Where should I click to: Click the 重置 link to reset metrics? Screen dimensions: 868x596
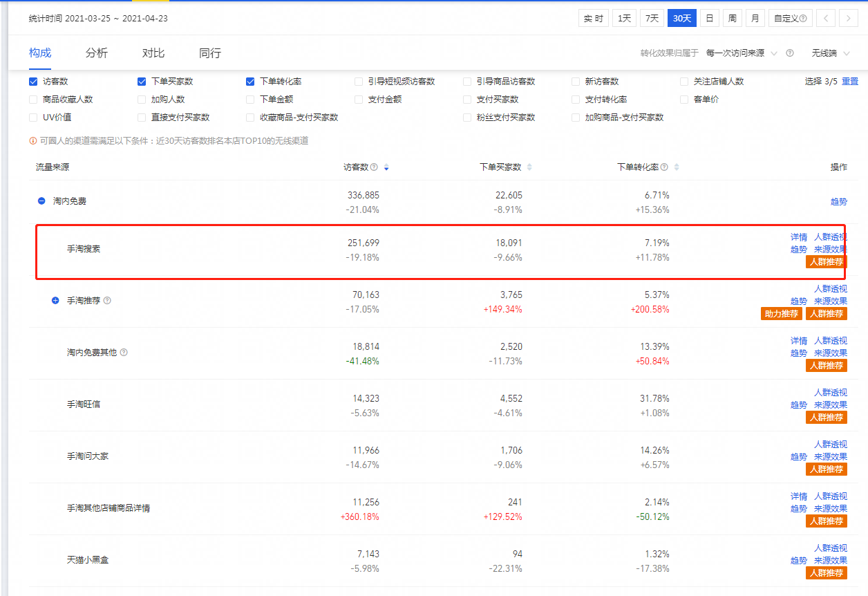click(850, 82)
